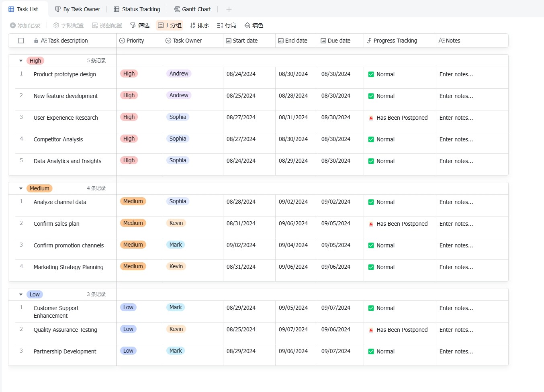Click Notes field for Product prototype design
544x392 pixels.
tap(472, 78)
